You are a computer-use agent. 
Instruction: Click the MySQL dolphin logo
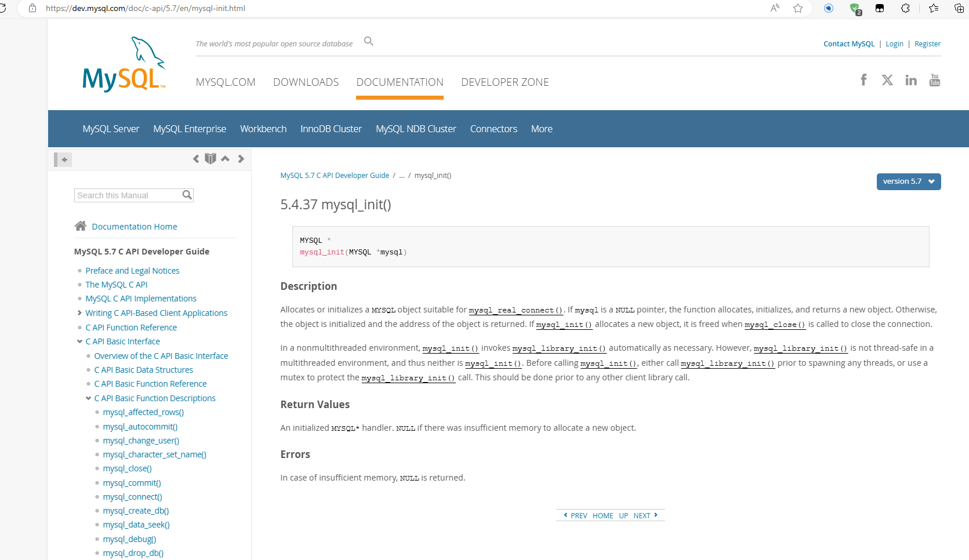[x=124, y=64]
